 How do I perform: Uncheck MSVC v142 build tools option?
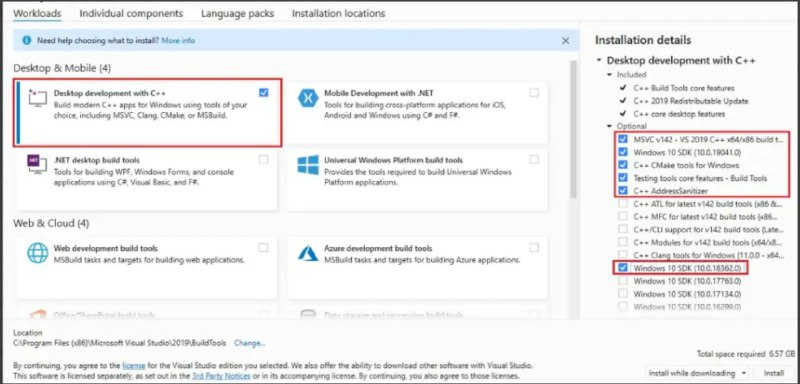point(623,139)
